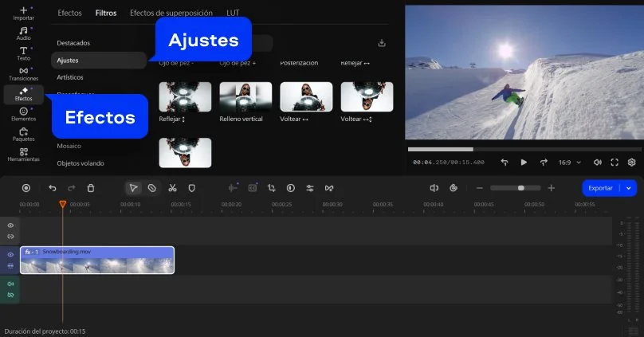Select the Artísticos filter category
Image resolution: width=644 pixels, height=337 pixels.
point(70,77)
